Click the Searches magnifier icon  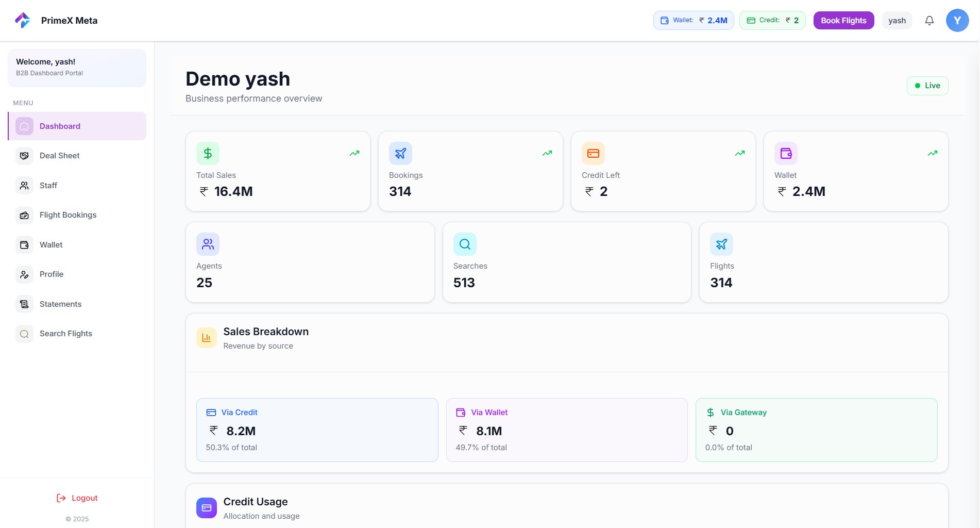pyautogui.click(x=465, y=244)
